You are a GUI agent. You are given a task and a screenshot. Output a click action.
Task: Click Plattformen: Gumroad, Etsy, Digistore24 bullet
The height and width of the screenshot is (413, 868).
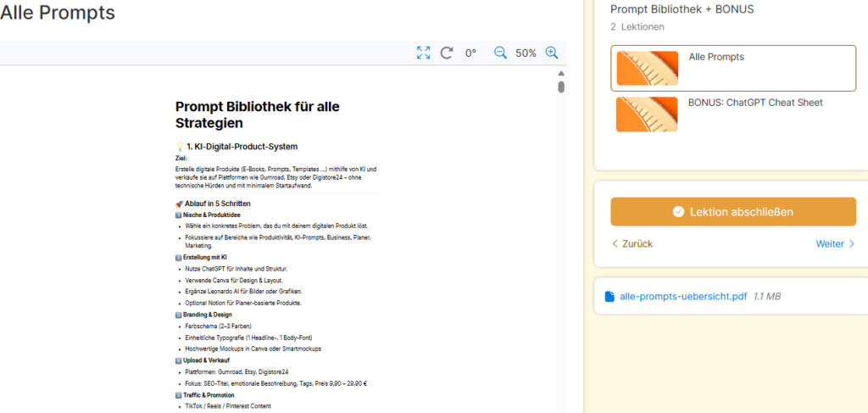click(x=236, y=372)
